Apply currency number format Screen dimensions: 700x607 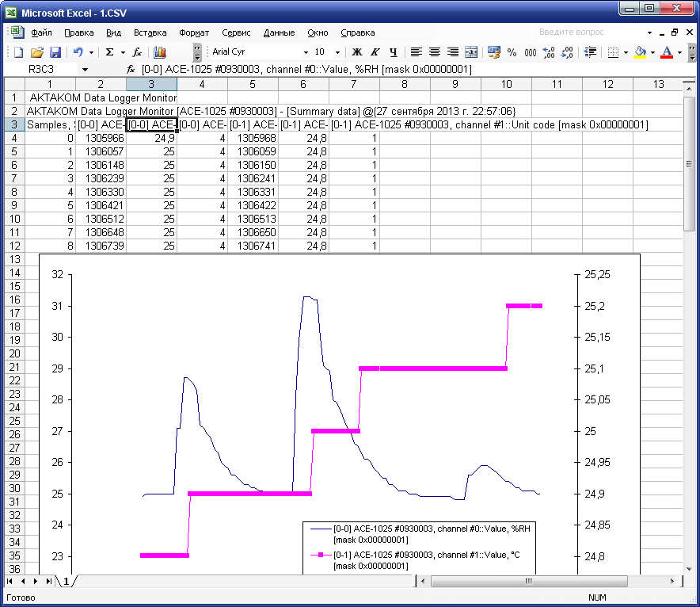494,52
